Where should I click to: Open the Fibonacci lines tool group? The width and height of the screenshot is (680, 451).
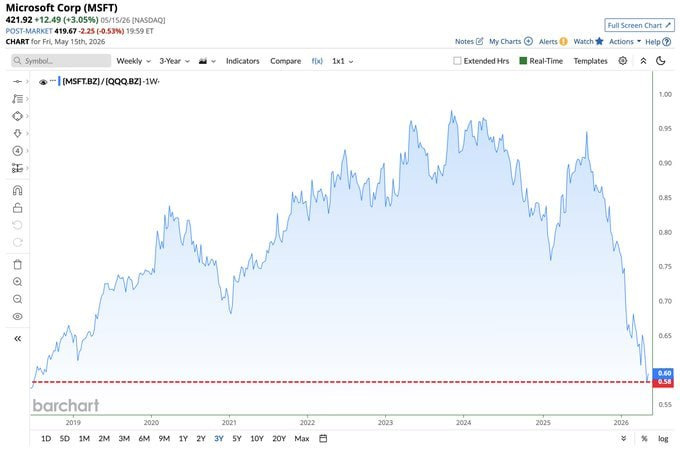(x=17, y=99)
